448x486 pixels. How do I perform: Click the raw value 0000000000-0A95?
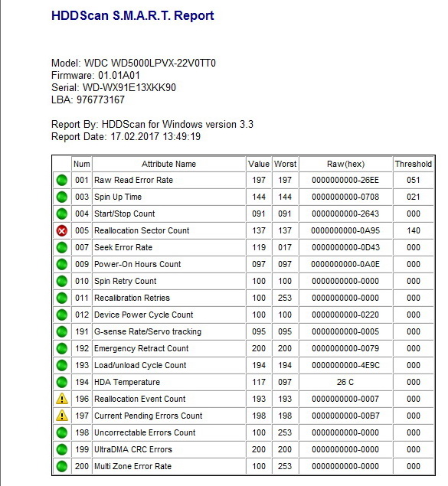[x=345, y=230]
